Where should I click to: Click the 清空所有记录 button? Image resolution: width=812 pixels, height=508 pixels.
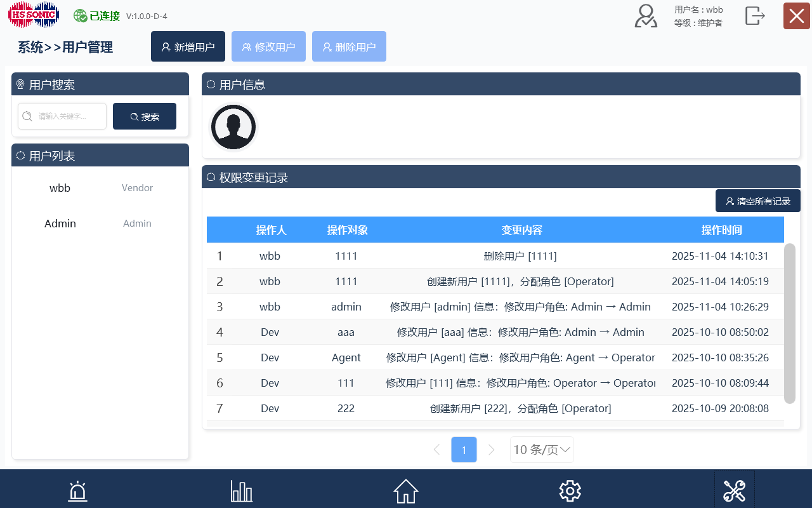point(758,200)
